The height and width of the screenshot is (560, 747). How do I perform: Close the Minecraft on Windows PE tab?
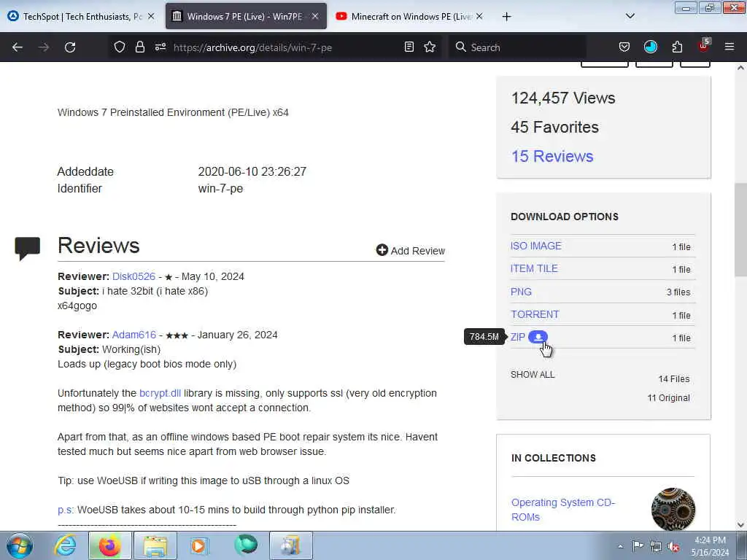tap(479, 16)
